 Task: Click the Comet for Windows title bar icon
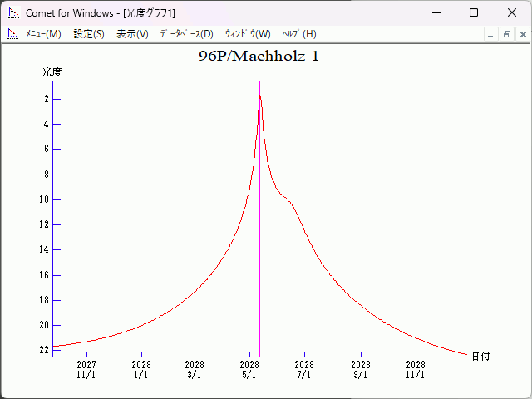point(12,13)
